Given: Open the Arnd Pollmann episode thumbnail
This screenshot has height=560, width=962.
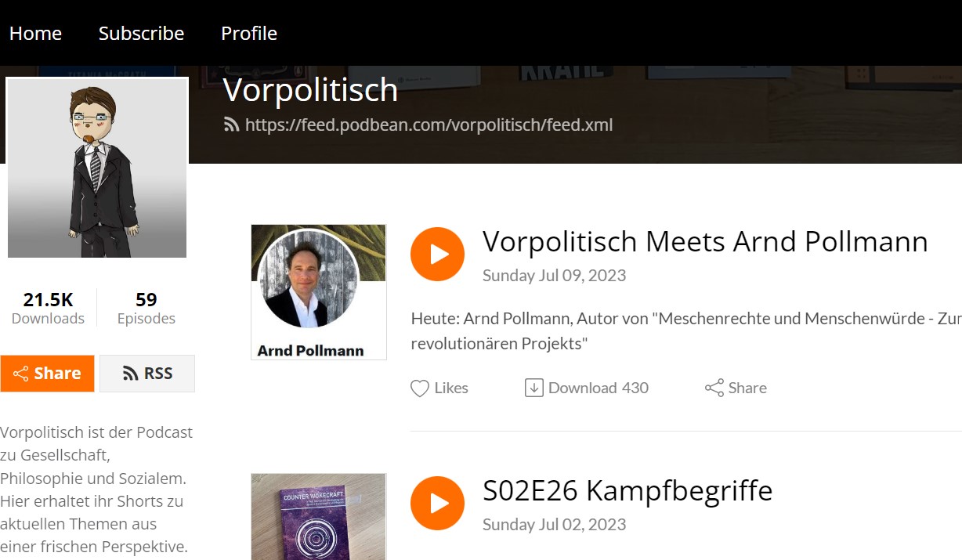Looking at the screenshot, I should (x=319, y=292).
